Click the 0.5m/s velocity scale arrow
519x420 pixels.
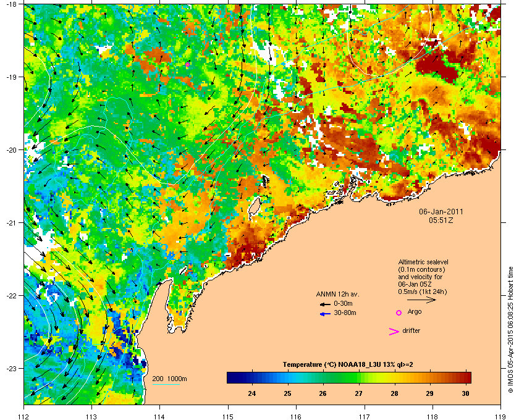click(421, 300)
